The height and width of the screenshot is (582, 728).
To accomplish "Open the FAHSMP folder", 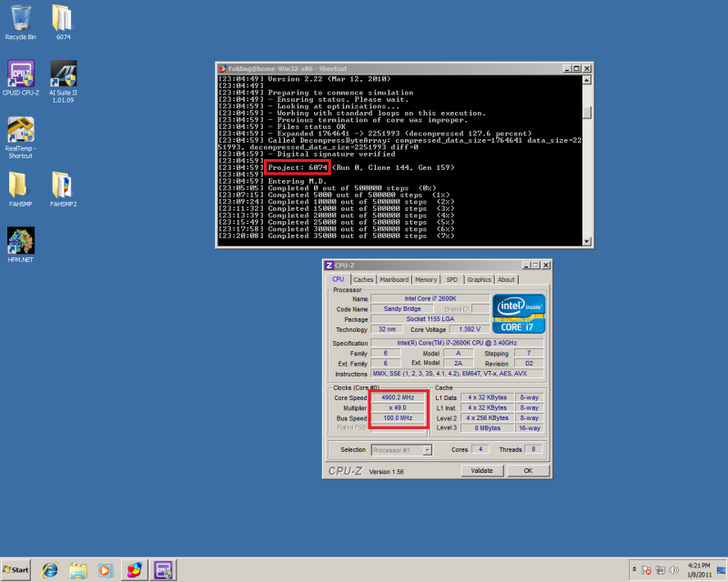I will point(20,189).
